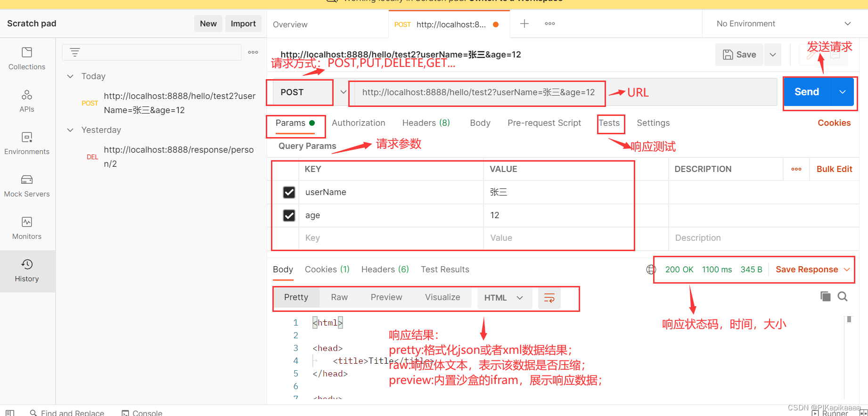Click the history search filter field

[152, 52]
